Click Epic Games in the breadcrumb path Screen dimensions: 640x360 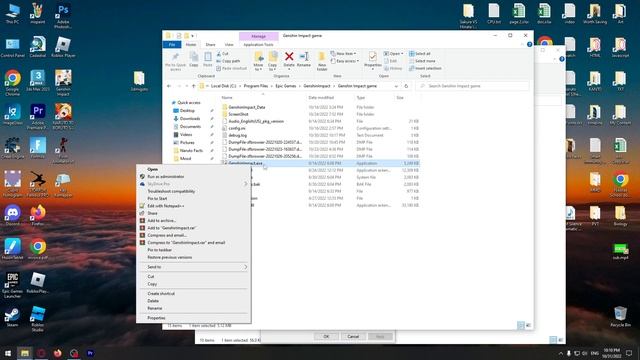[x=285, y=86]
